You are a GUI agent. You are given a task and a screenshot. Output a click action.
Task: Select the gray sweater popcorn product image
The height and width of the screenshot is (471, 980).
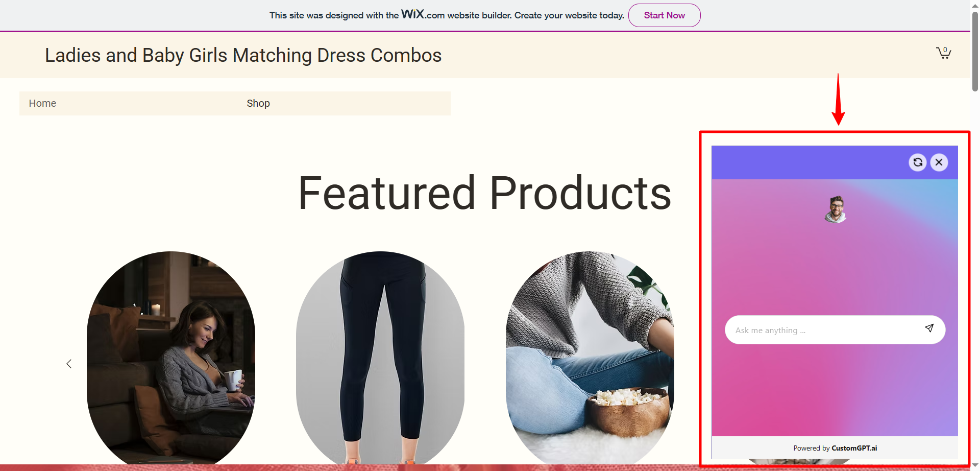click(590, 358)
